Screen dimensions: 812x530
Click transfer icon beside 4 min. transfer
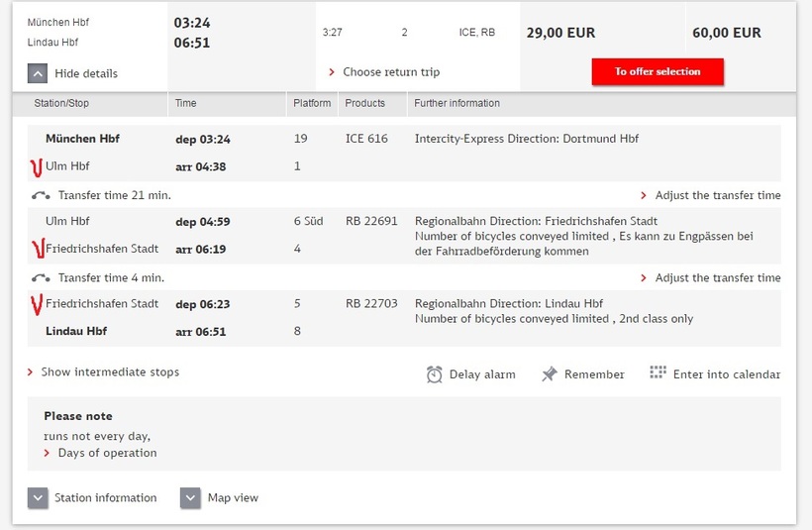42,277
